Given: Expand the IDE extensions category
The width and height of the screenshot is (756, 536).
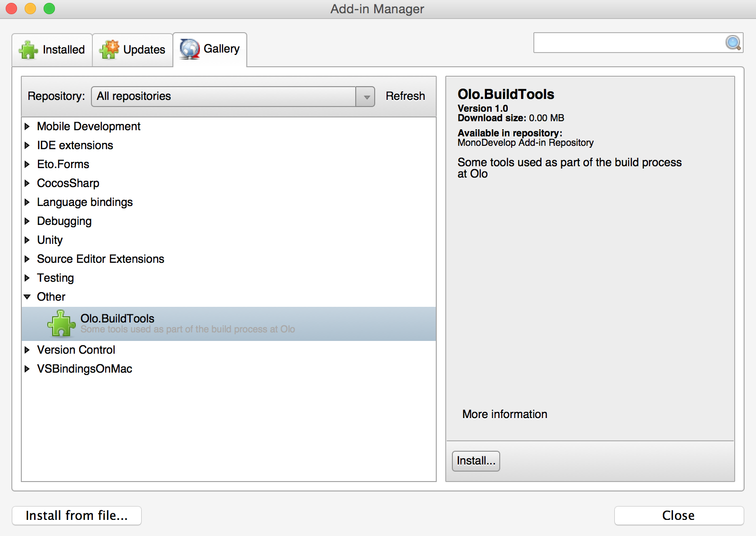Looking at the screenshot, I should [x=27, y=145].
